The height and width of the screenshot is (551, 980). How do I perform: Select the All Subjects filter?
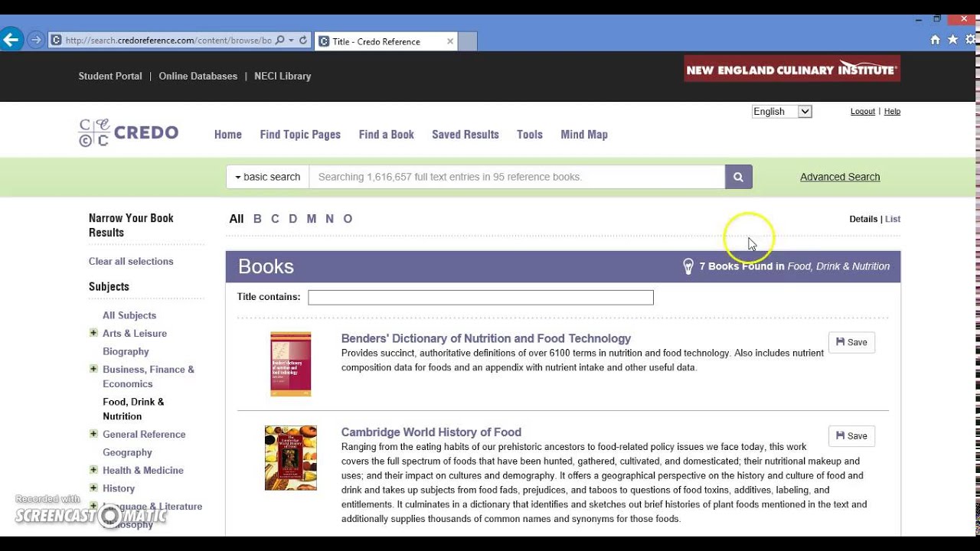[x=129, y=315]
